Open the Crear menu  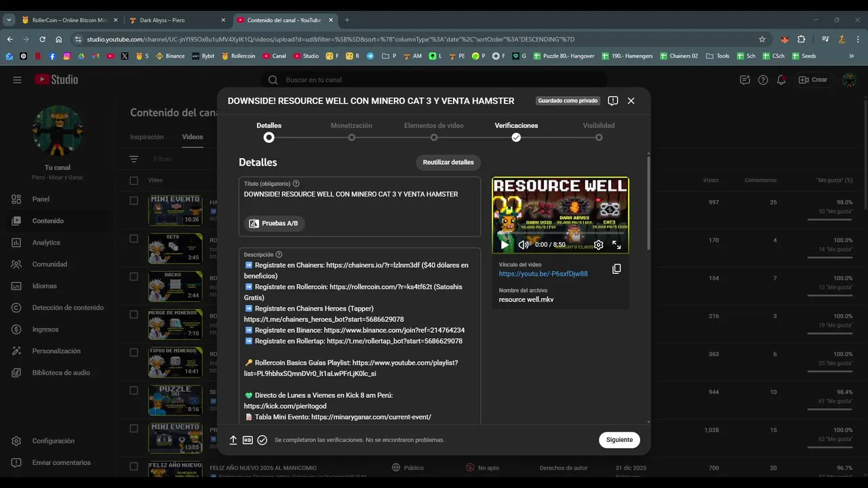tap(813, 80)
